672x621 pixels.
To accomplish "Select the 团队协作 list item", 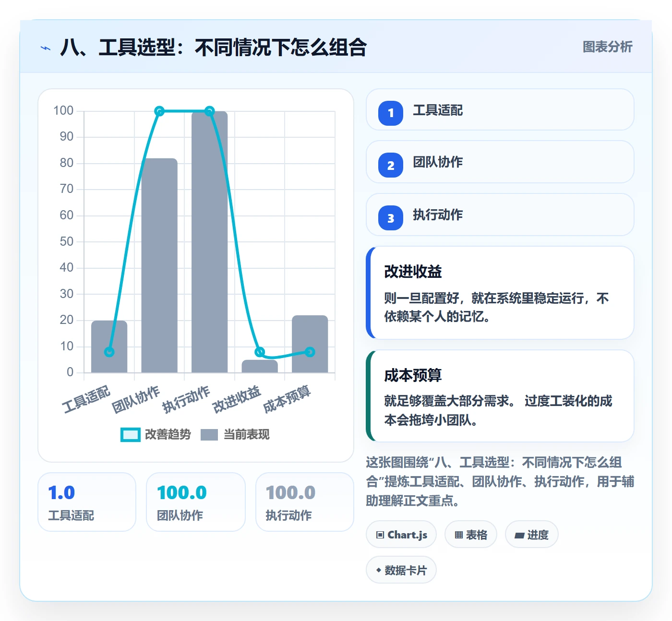I will pos(500,162).
